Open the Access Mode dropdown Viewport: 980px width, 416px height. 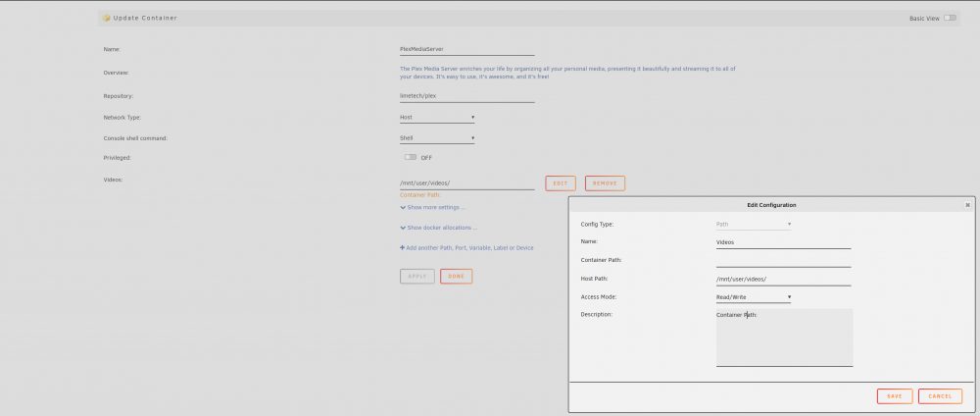(753, 297)
